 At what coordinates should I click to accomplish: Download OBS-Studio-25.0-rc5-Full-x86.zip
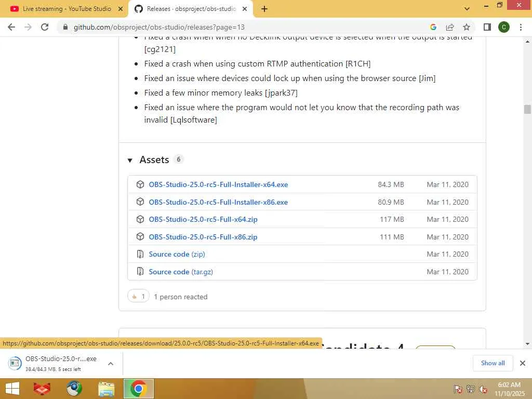pos(203,237)
